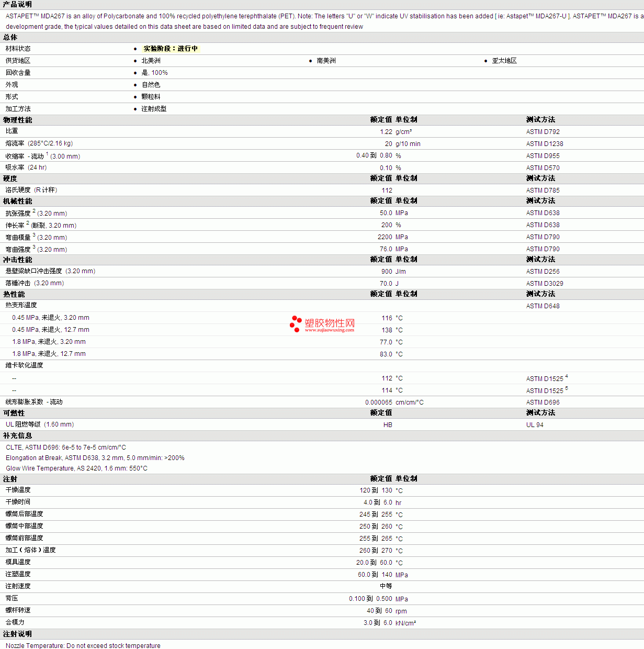Click the 注射速度 value 中等
This screenshot has height=649, width=644.
tap(386, 586)
